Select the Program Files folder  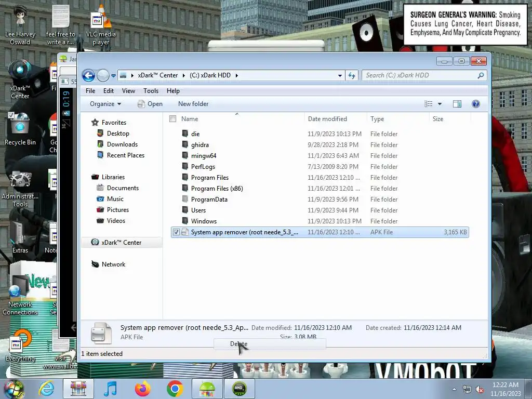point(210,178)
